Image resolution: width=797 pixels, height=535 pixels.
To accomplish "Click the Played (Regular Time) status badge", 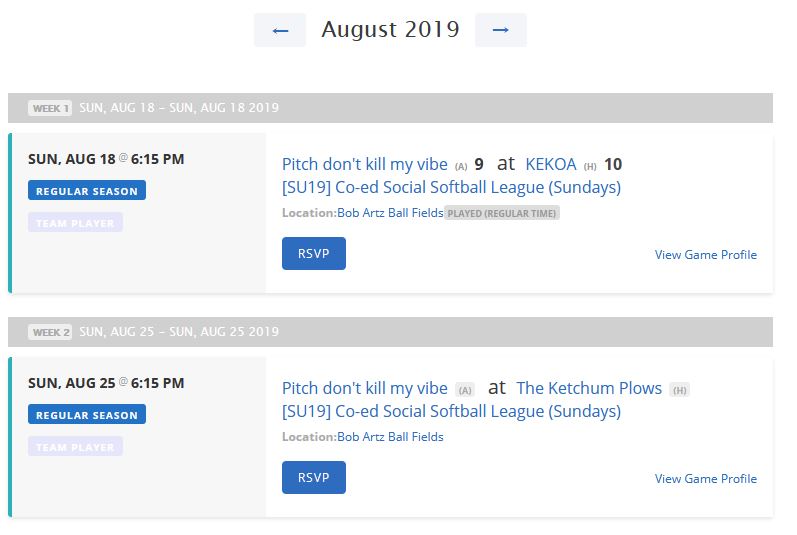I will [502, 213].
